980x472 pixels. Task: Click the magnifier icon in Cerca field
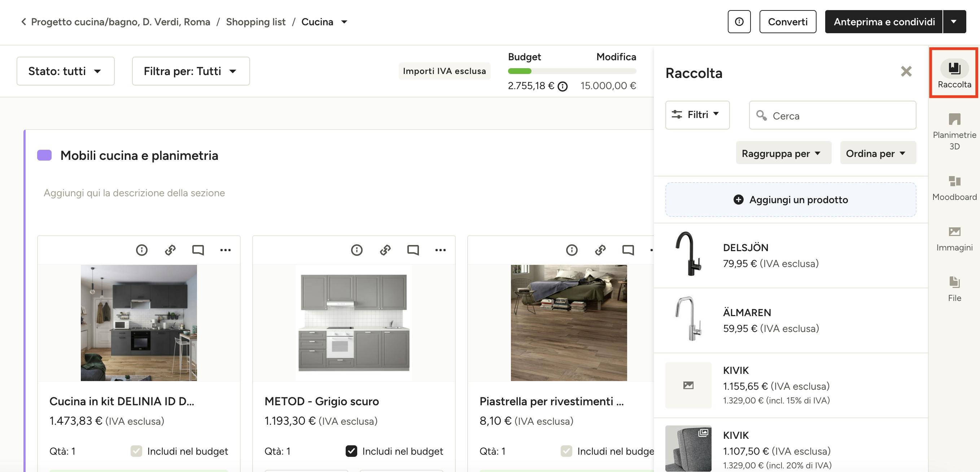point(761,115)
